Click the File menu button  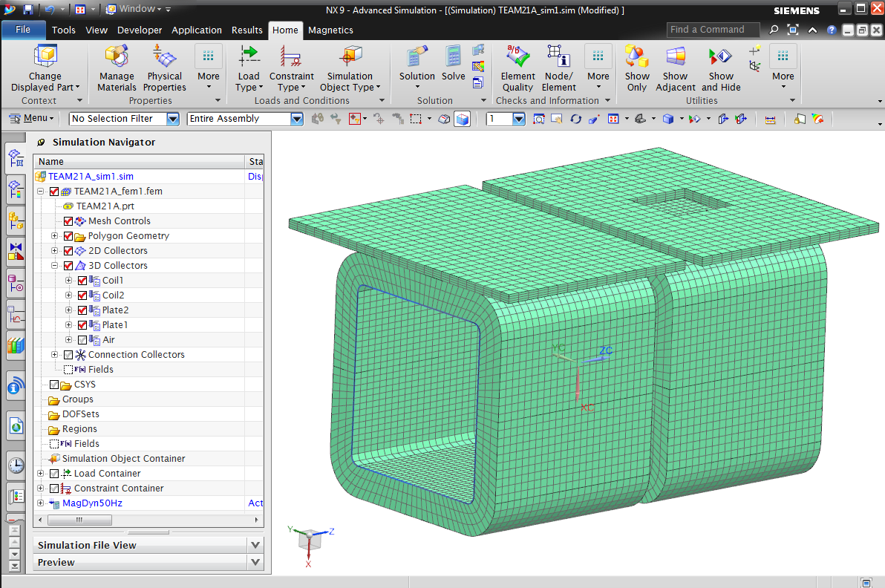(23, 30)
